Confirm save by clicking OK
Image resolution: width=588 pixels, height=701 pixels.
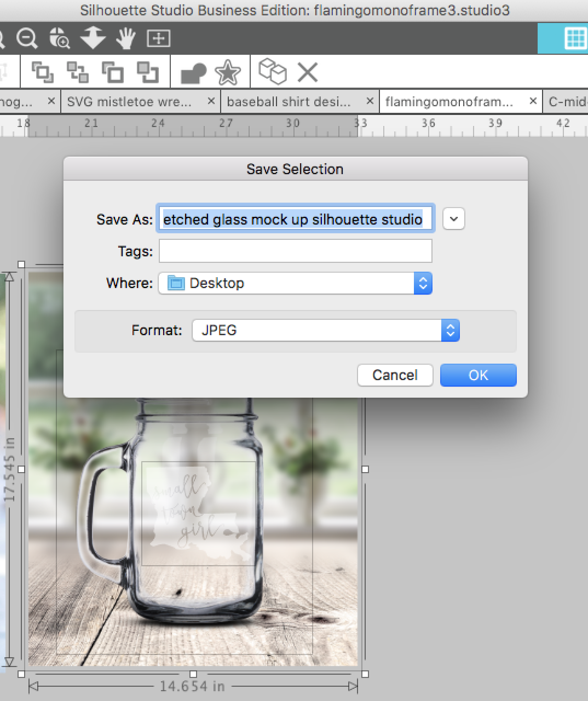coord(477,375)
